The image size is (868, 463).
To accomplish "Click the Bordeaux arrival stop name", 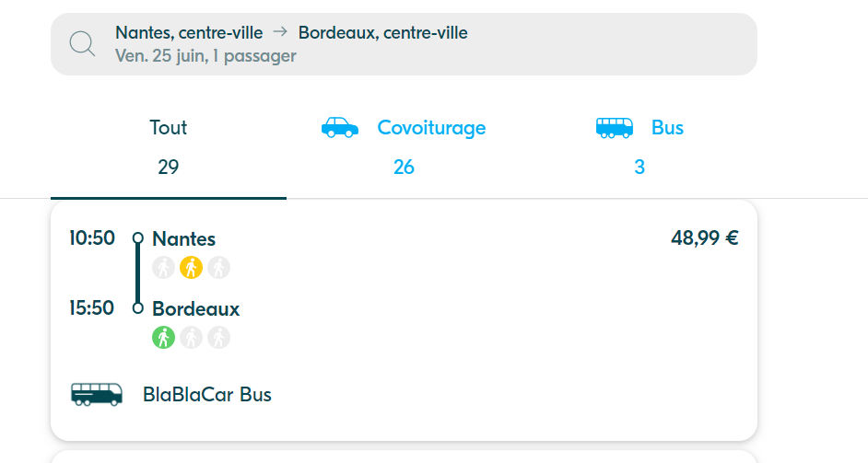I will pyautogui.click(x=196, y=308).
